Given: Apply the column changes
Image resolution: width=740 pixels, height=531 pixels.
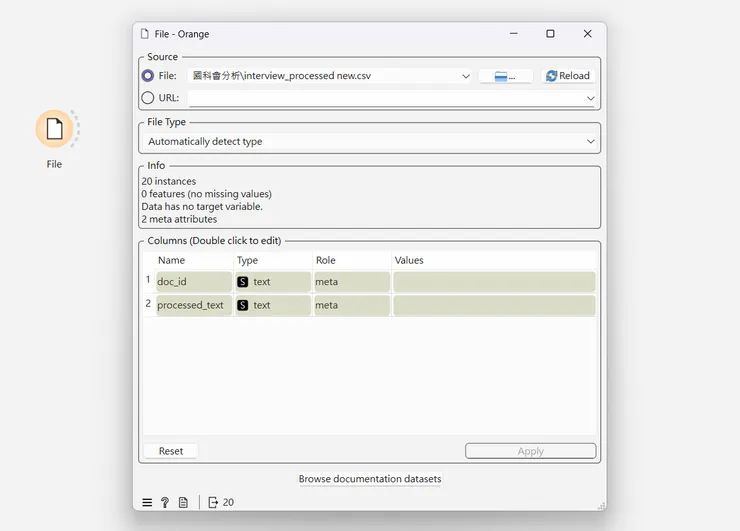Looking at the screenshot, I should [x=530, y=451].
